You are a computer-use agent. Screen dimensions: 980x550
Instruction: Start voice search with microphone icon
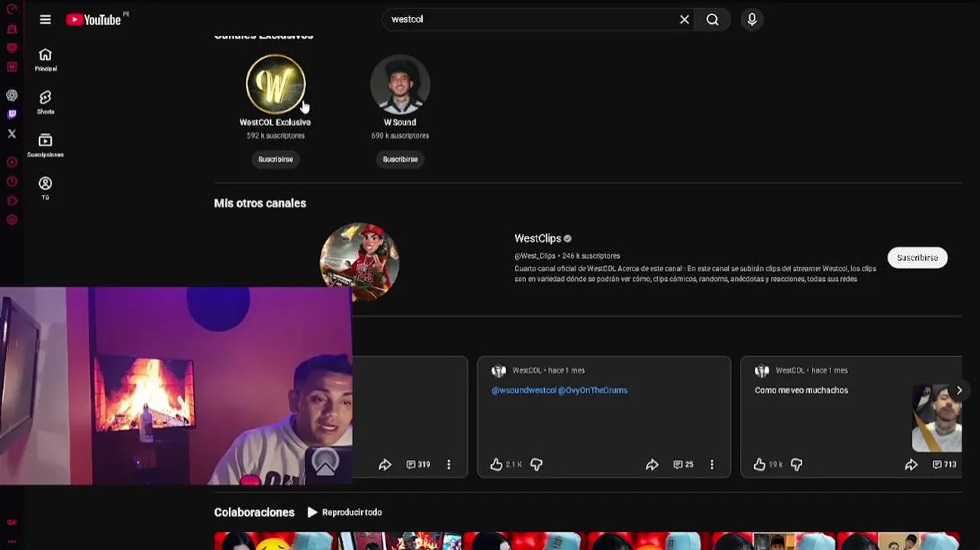(752, 20)
